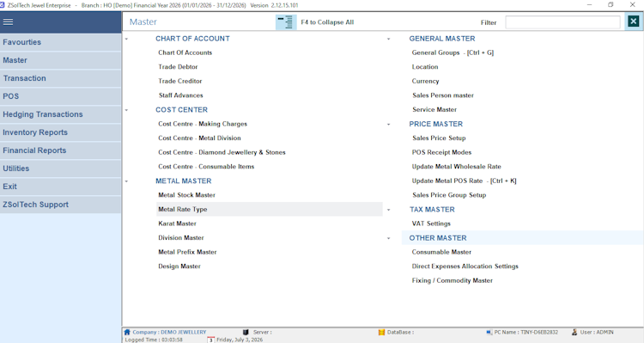Open Financial Reports menu
The height and width of the screenshot is (343, 644).
click(x=60, y=150)
